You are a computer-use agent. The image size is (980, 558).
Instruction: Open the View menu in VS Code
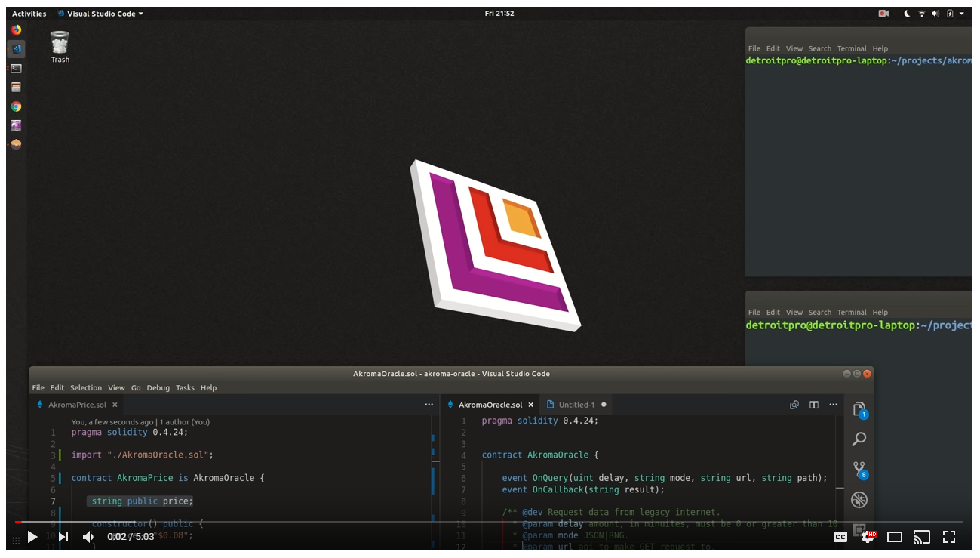[x=116, y=388]
